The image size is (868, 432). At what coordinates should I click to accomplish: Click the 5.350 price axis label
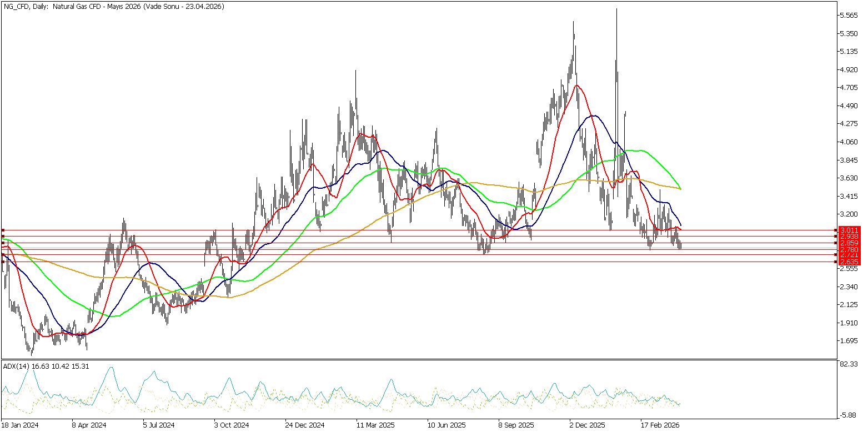(x=850, y=33)
